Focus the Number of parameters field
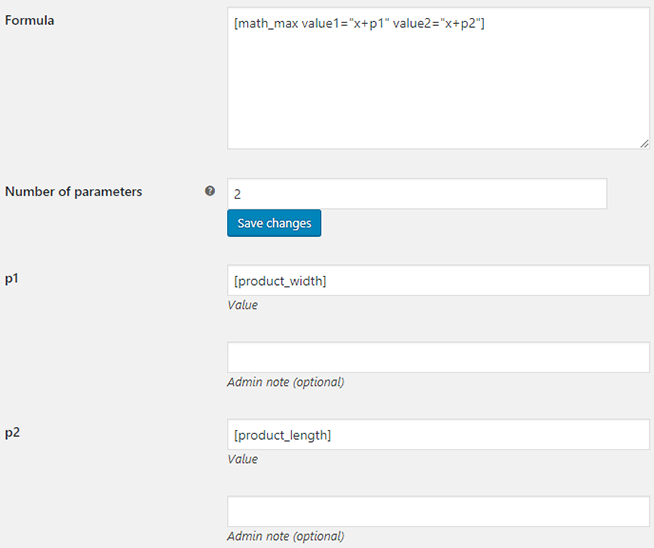This screenshot has width=654, height=548. [x=417, y=194]
